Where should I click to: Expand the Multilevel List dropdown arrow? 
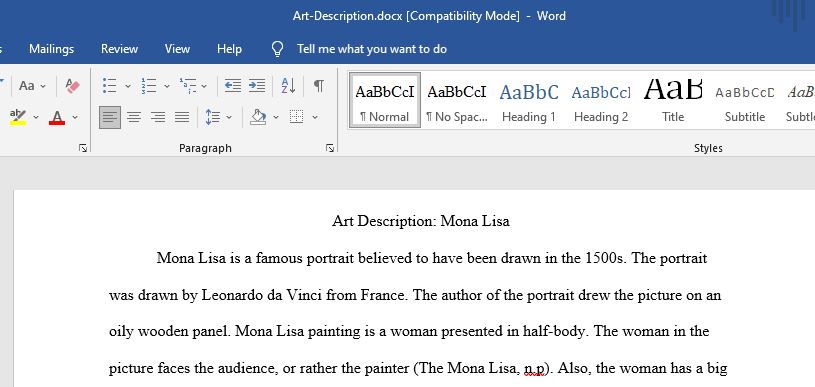click(x=204, y=86)
